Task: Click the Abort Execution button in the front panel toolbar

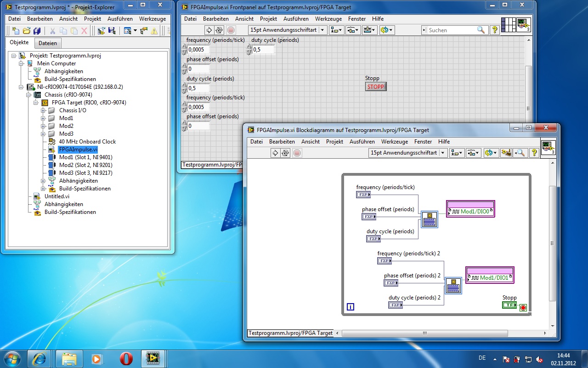Action: click(231, 30)
